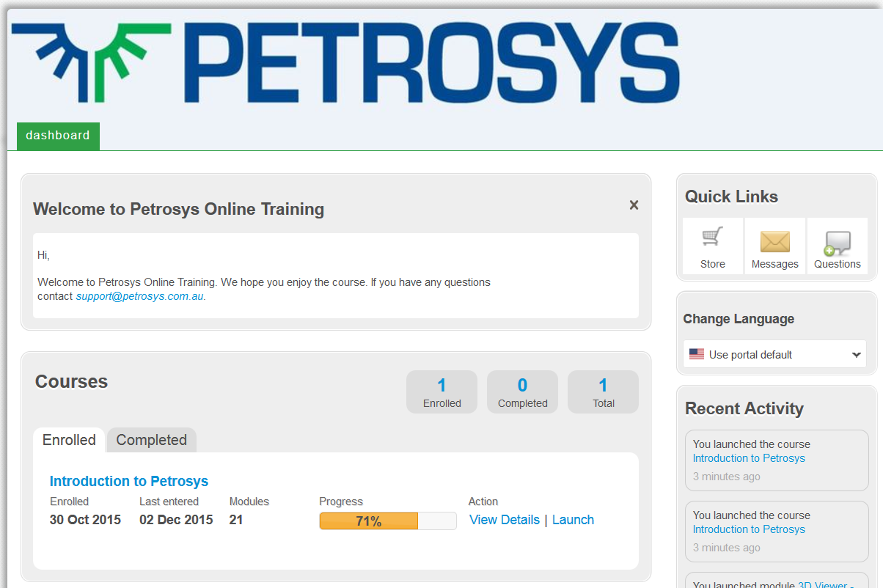The width and height of the screenshot is (883, 588).
Task: Click the 71% course progress bar
Action: [388, 521]
